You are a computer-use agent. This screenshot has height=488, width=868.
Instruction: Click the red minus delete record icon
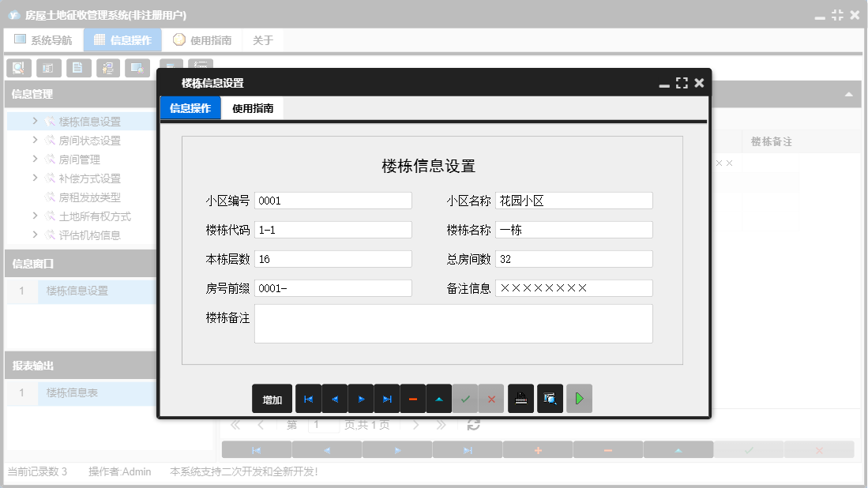[x=412, y=400]
